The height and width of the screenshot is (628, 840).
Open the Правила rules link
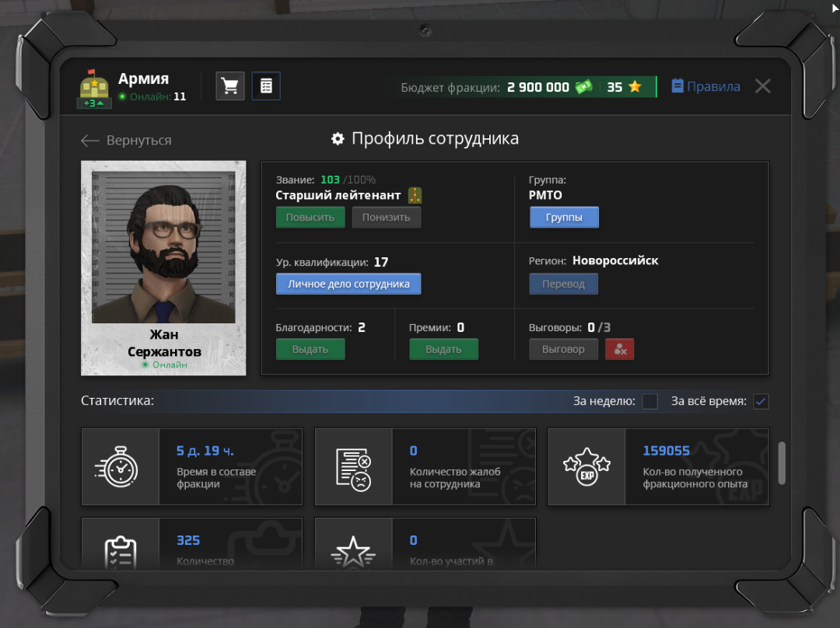coord(706,86)
